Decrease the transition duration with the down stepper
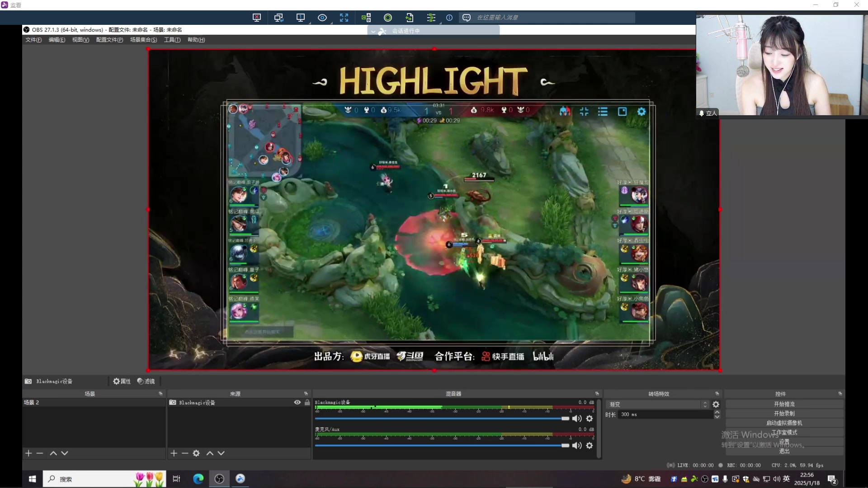The height and width of the screenshot is (488, 868). (x=717, y=417)
